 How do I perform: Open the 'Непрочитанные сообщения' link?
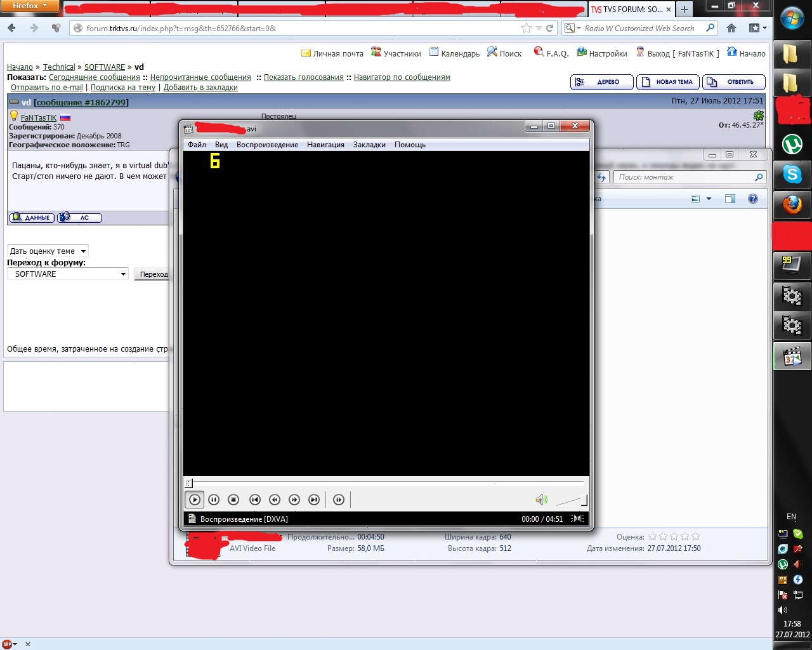coord(200,77)
